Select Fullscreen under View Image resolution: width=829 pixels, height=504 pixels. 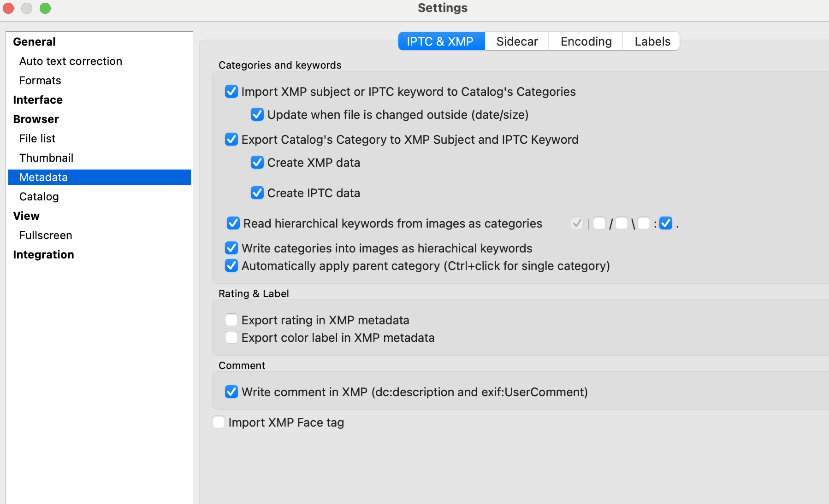(46, 235)
